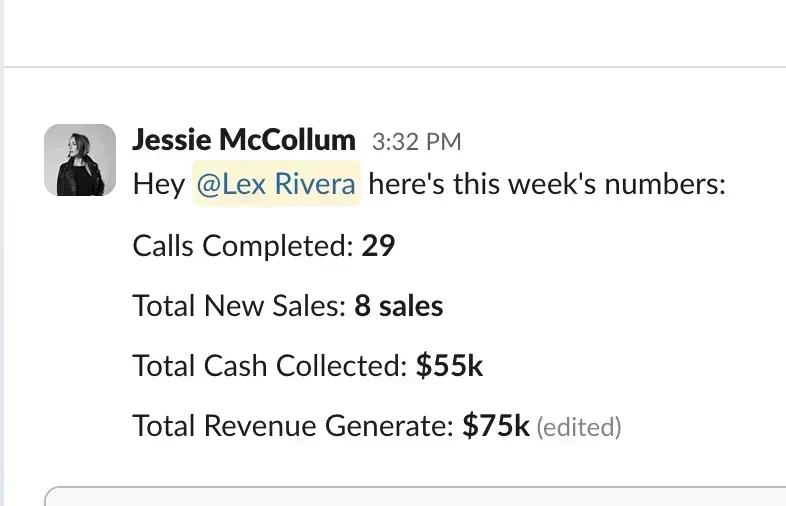Click the bold $55k value
The width and height of the screenshot is (786, 506).
449,366
